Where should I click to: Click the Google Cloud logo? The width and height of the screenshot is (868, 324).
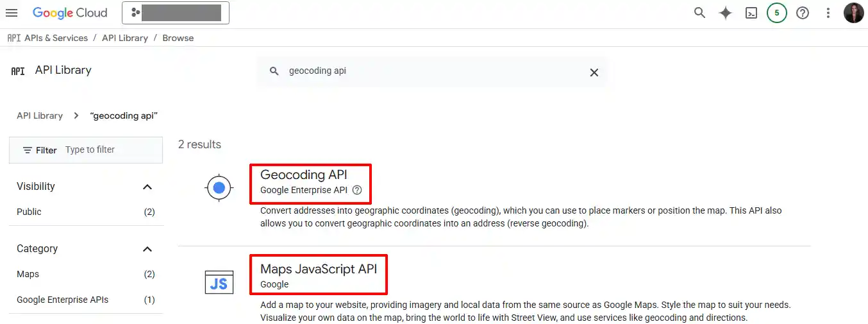click(70, 13)
